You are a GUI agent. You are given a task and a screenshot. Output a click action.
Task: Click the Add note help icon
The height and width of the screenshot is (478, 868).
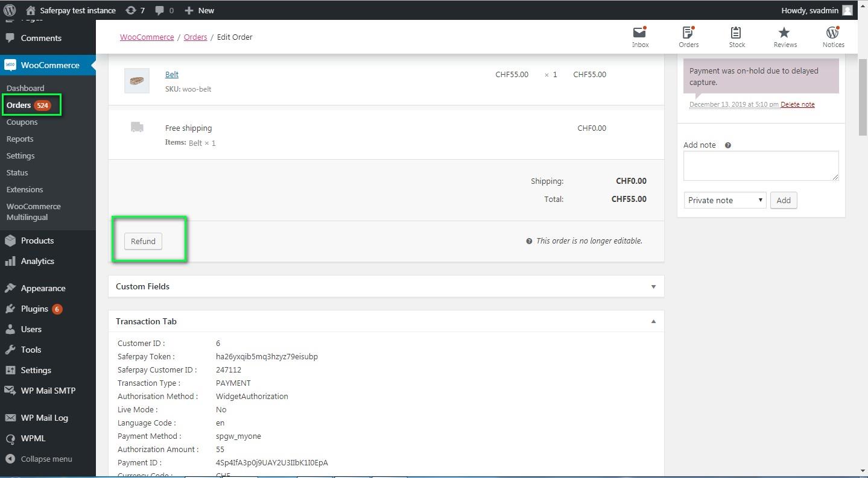tap(727, 145)
